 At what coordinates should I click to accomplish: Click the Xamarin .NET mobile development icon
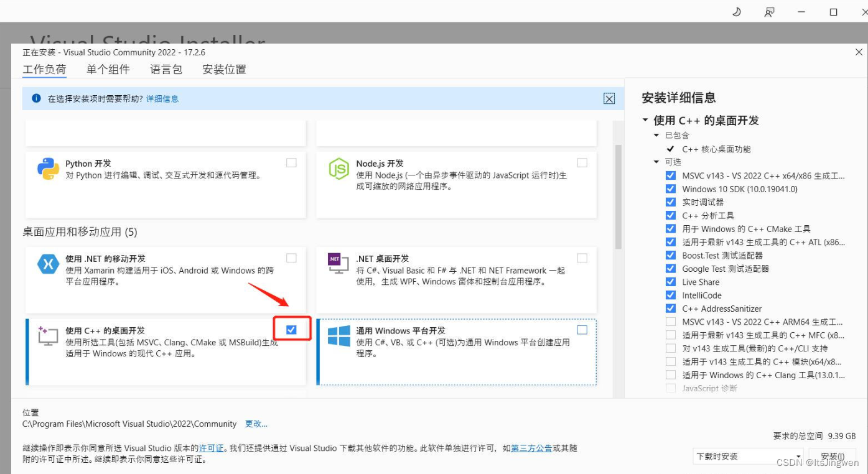(x=48, y=264)
